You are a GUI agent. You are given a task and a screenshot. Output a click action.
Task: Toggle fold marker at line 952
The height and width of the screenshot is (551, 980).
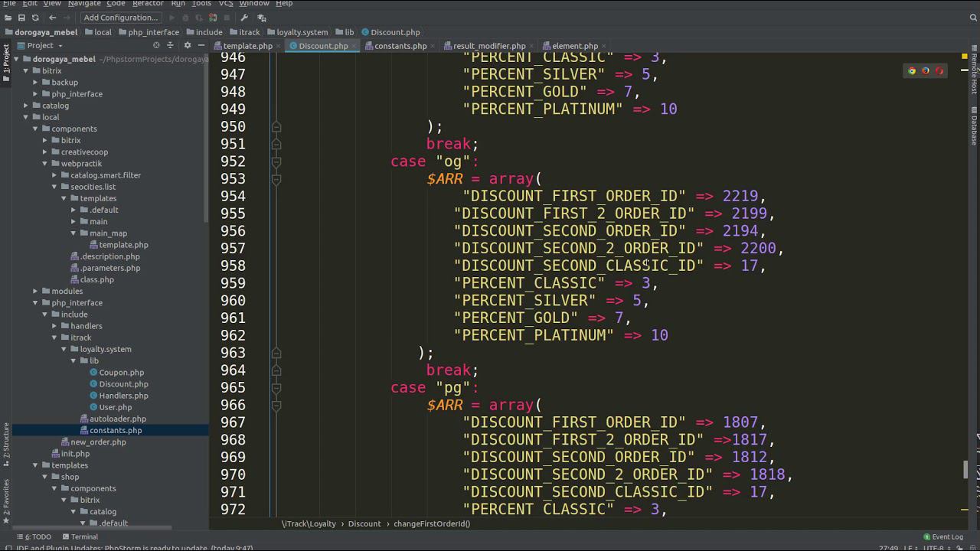coord(276,161)
